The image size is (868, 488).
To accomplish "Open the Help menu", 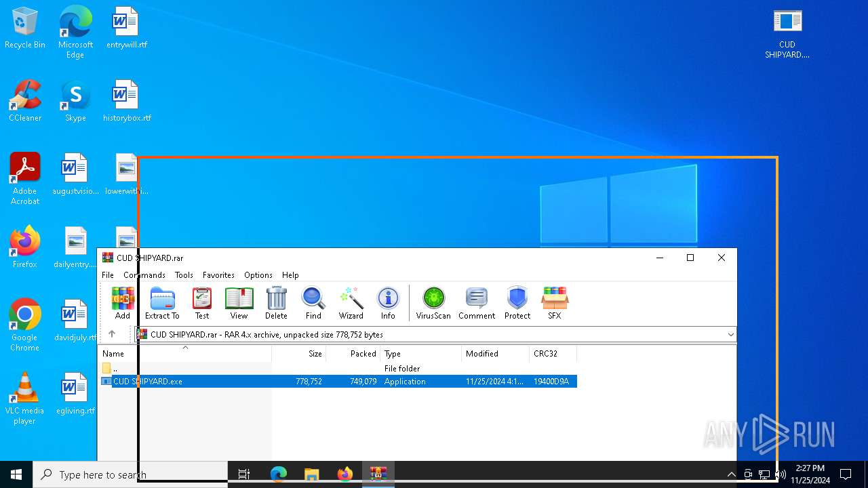I will (x=290, y=275).
